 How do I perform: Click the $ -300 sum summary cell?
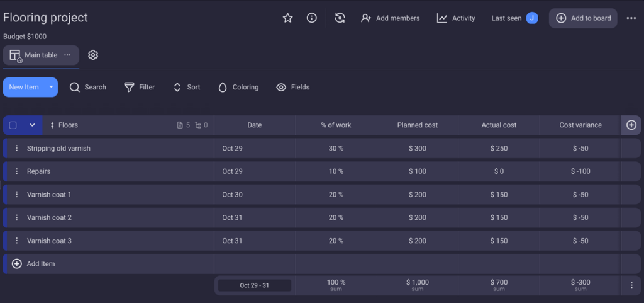click(580, 285)
